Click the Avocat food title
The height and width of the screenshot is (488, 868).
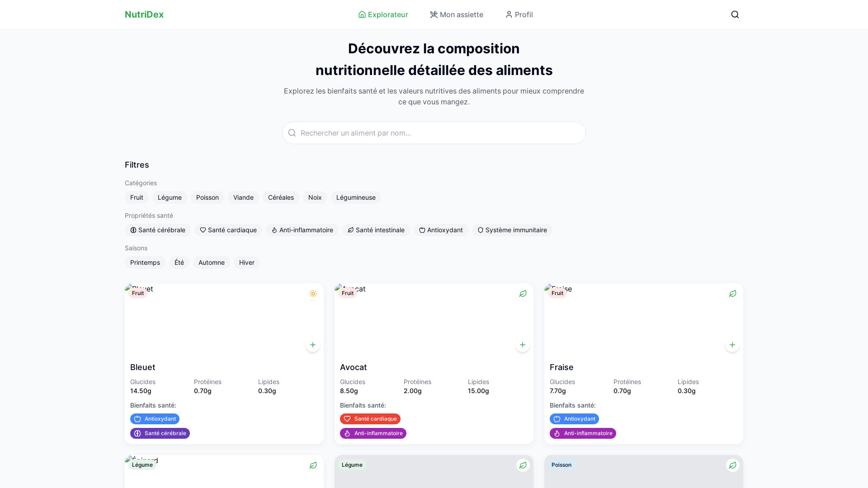coord(354,367)
